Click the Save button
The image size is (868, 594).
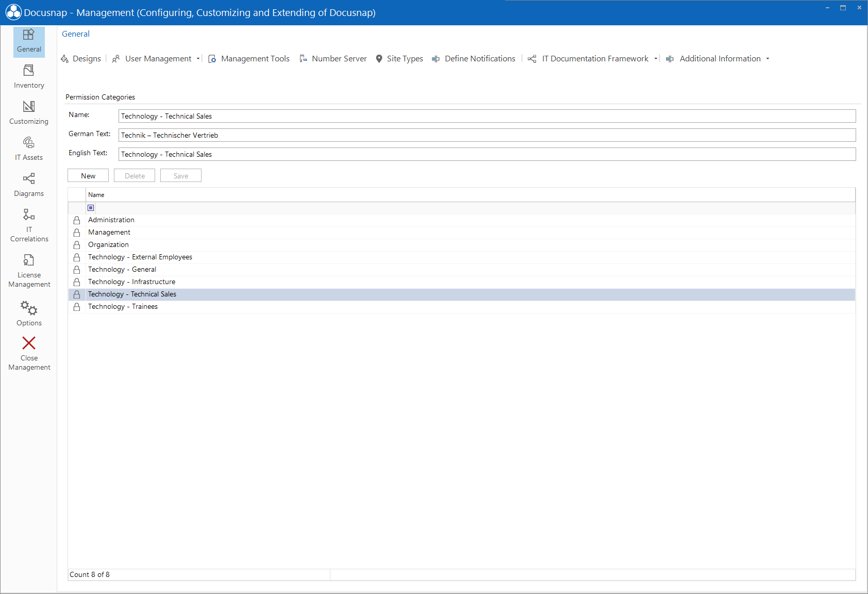[181, 176]
